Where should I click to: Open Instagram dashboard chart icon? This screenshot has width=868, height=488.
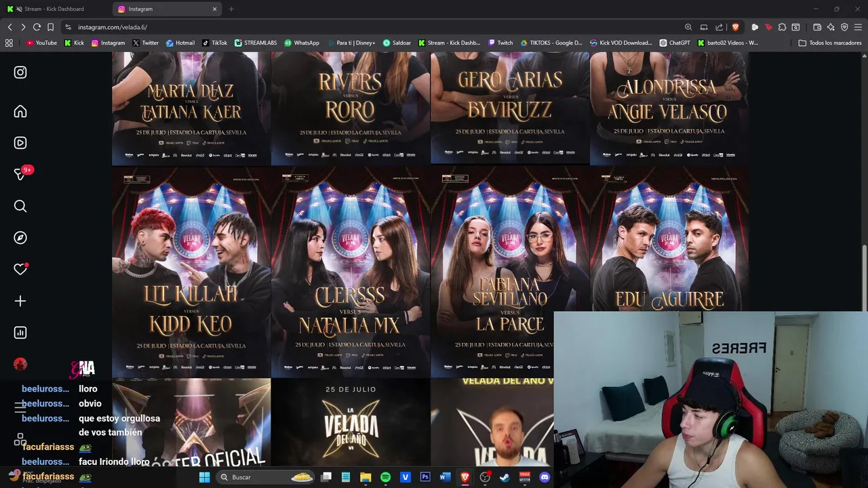point(20,333)
